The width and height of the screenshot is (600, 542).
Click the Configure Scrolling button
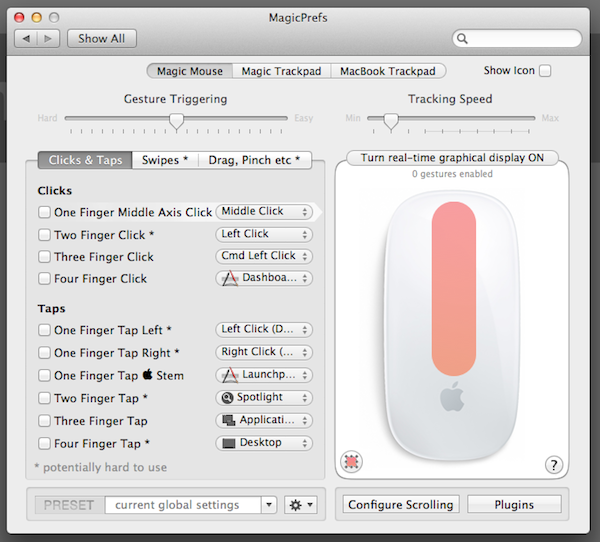pos(401,504)
